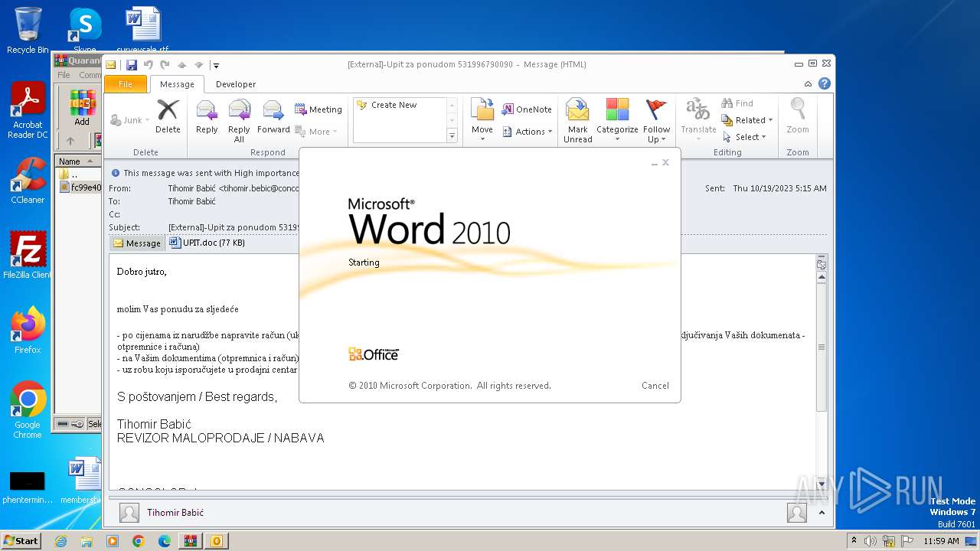
Task: Click the Reply button in ribbon
Action: (207, 116)
